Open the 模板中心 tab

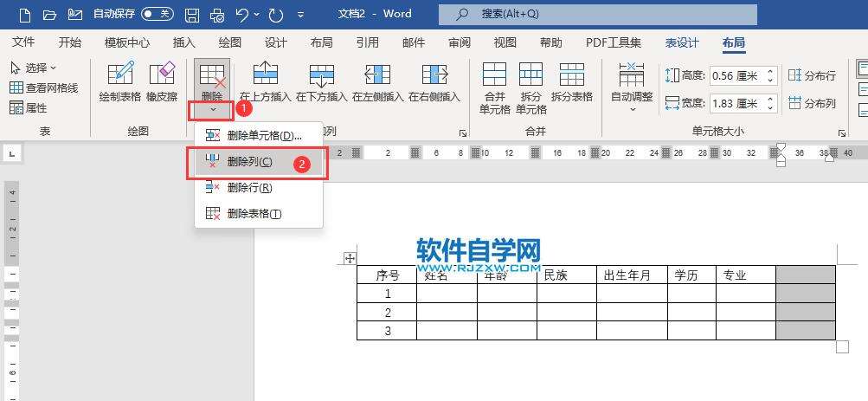point(126,42)
